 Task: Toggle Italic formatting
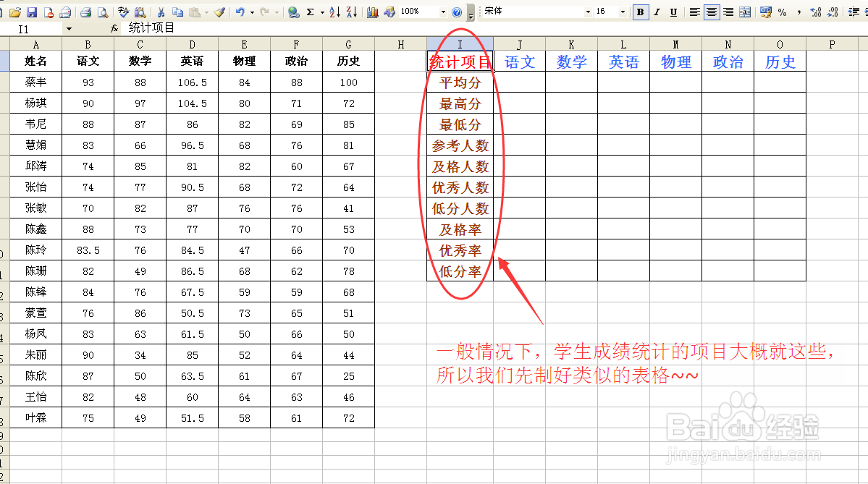tap(656, 12)
